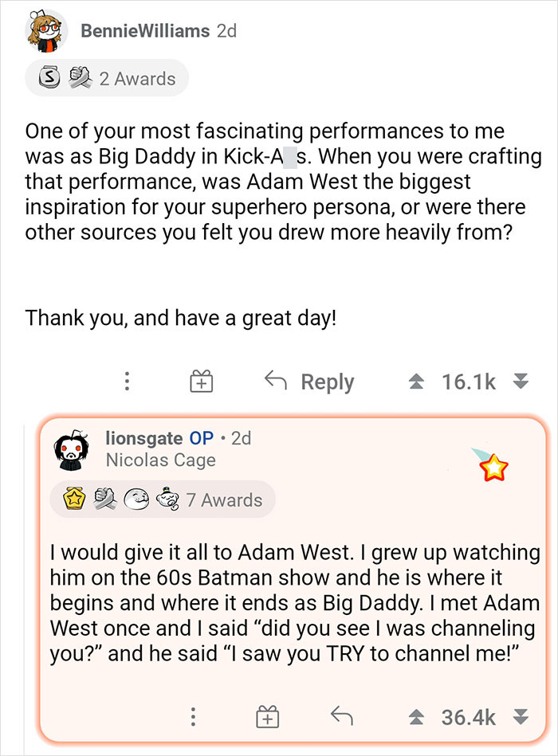Reply to BennieWilliams comment
The width and height of the screenshot is (558, 756).
pos(308,382)
